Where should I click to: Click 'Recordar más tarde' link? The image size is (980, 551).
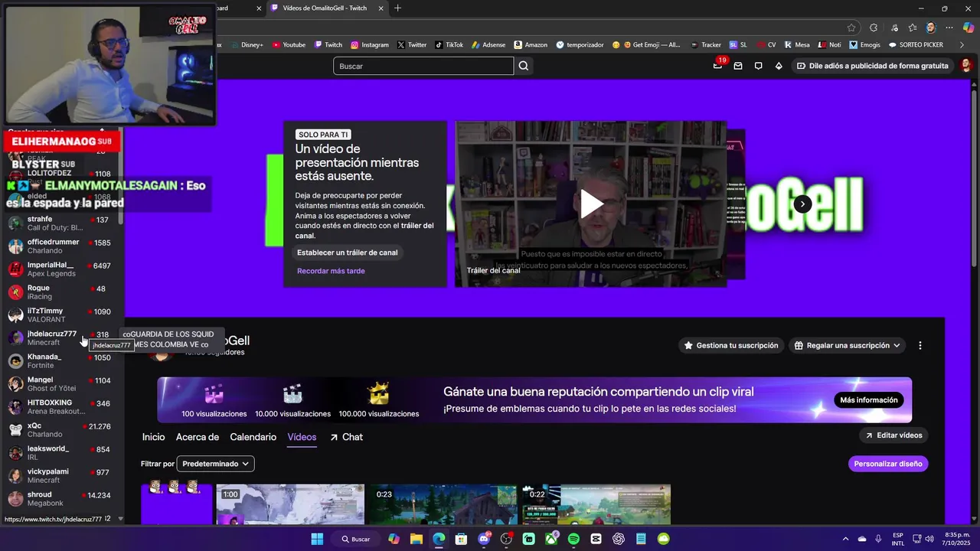pos(331,271)
